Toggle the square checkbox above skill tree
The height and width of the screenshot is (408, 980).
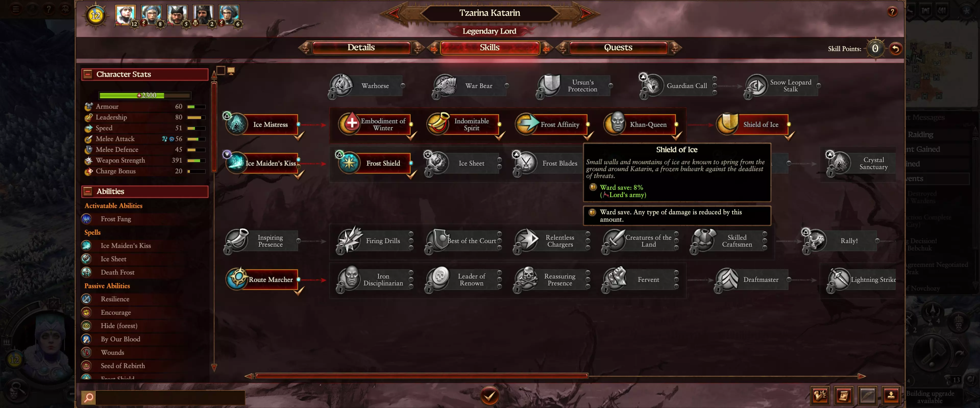221,70
